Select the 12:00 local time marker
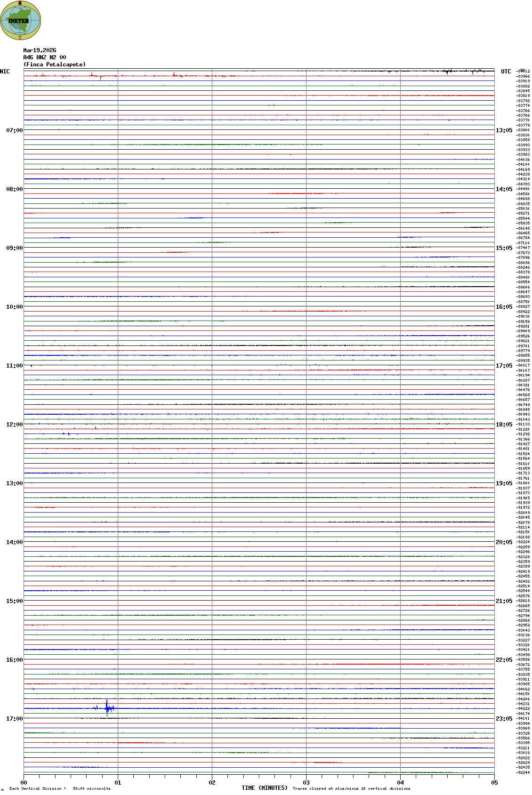This screenshot has width=532, height=795. (x=14, y=425)
